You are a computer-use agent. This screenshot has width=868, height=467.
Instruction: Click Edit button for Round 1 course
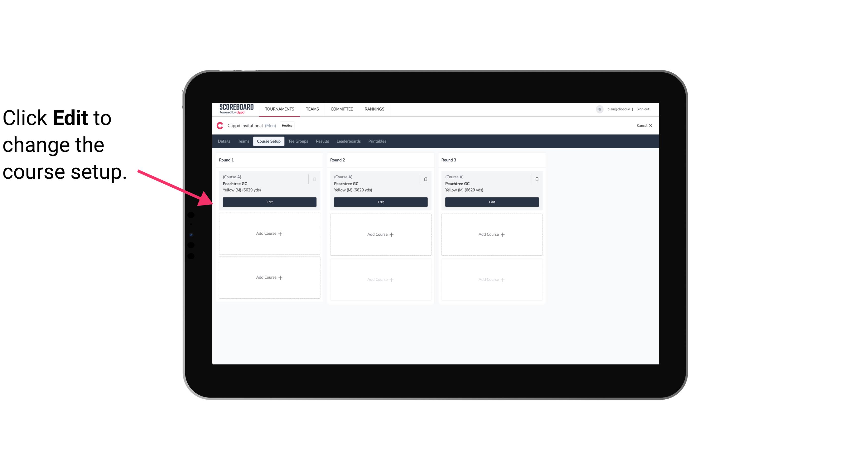269,202
